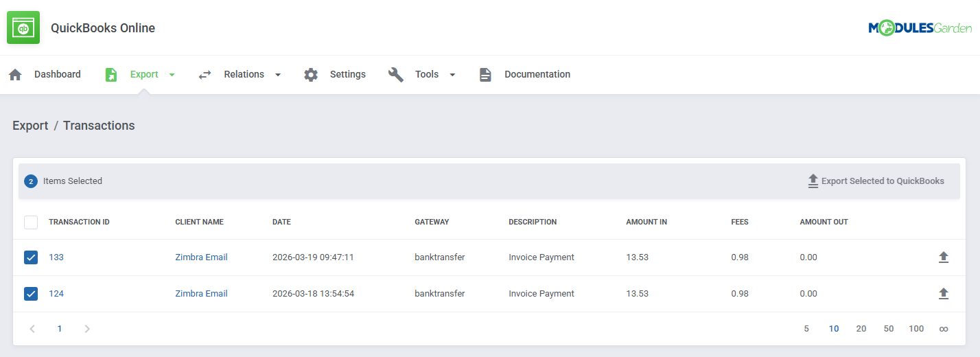
Task: Show 50 rows per page
Action: coord(889,329)
